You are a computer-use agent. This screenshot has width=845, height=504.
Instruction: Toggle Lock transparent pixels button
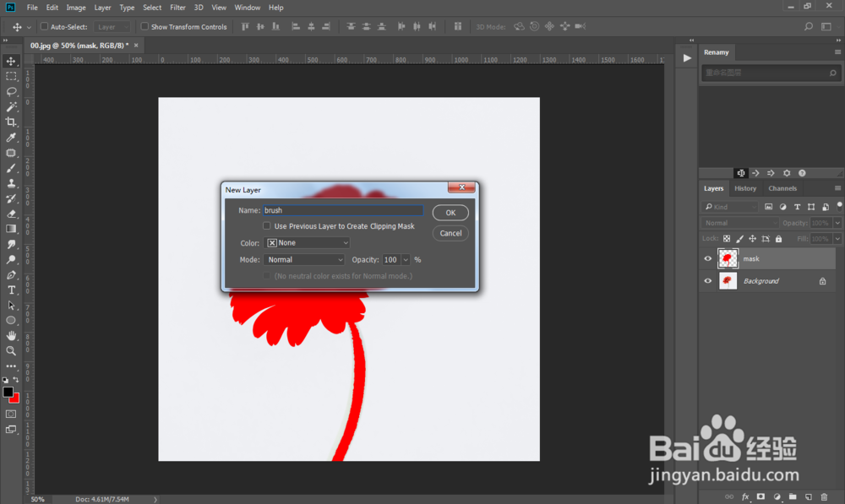click(727, 239)
